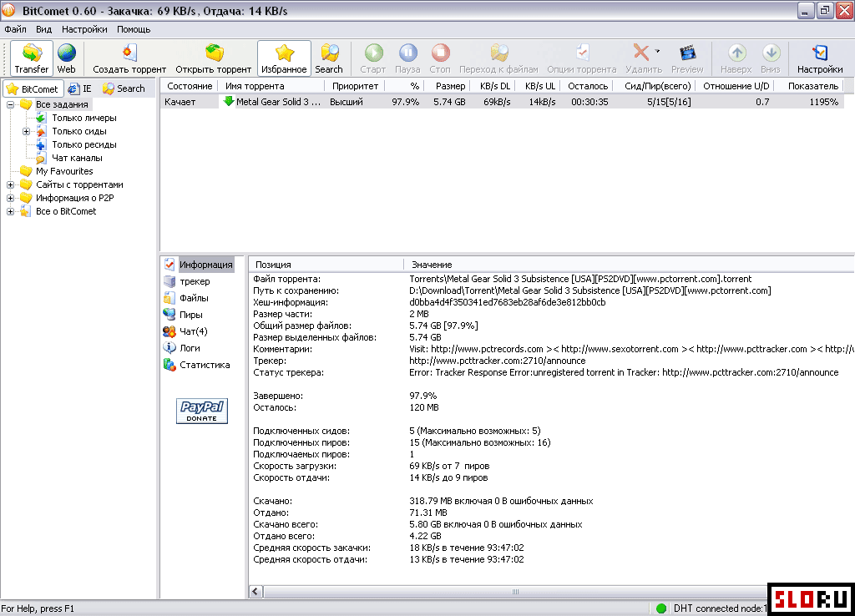This screenshot has width=855, height=616.
Task: Open the Настройки toolbar icon
Action: tap(820, 58)
